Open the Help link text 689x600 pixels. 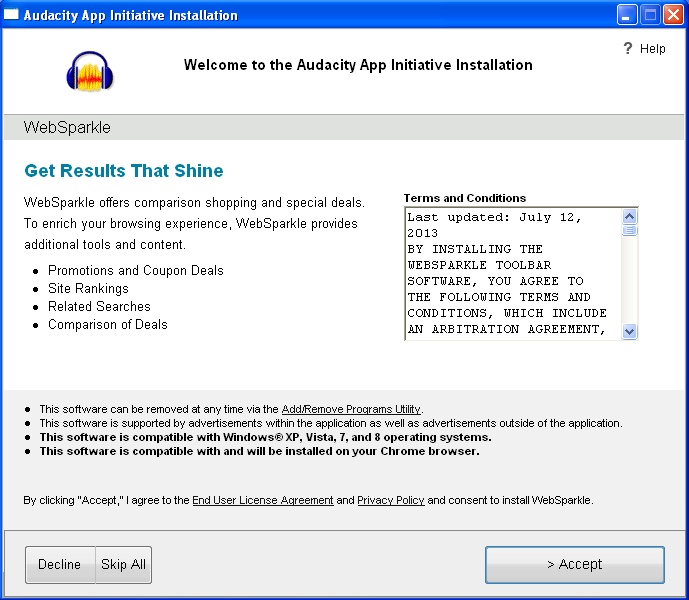(x=653, y=48)
